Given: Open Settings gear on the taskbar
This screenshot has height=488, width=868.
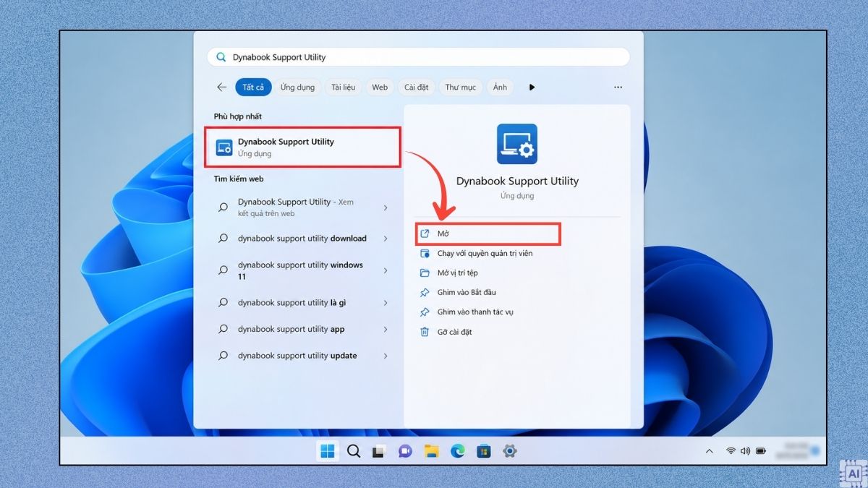Looking at the screenshot, I should coord(509,451).
